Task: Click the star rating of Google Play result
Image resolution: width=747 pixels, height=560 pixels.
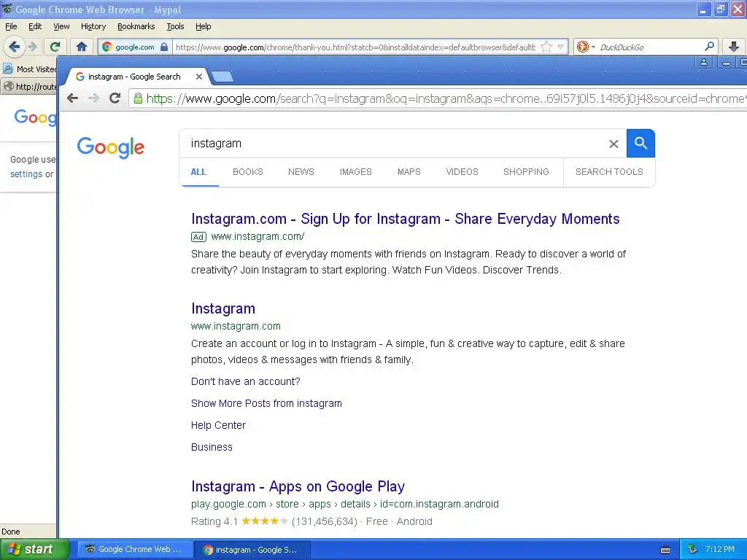Action: [x=264, y=521]
